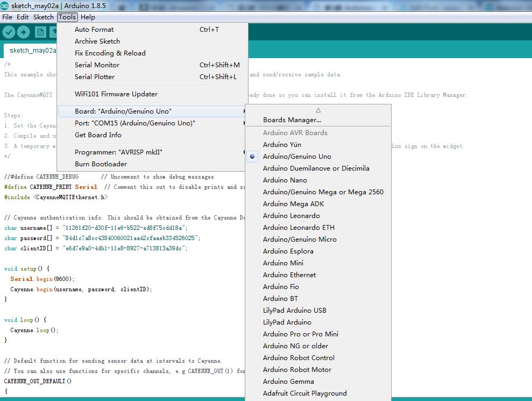
Task: Click the char username[] code line
Action: (x=96, y=228)
